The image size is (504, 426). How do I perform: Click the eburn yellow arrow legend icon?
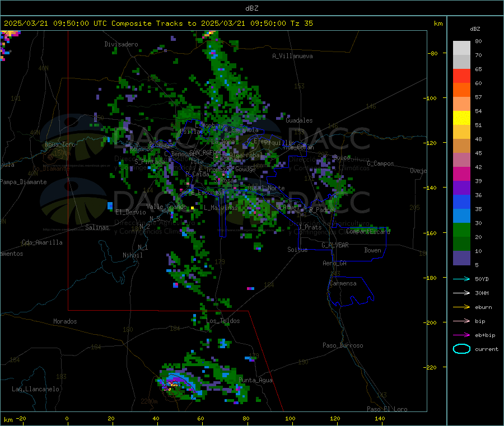461,307
